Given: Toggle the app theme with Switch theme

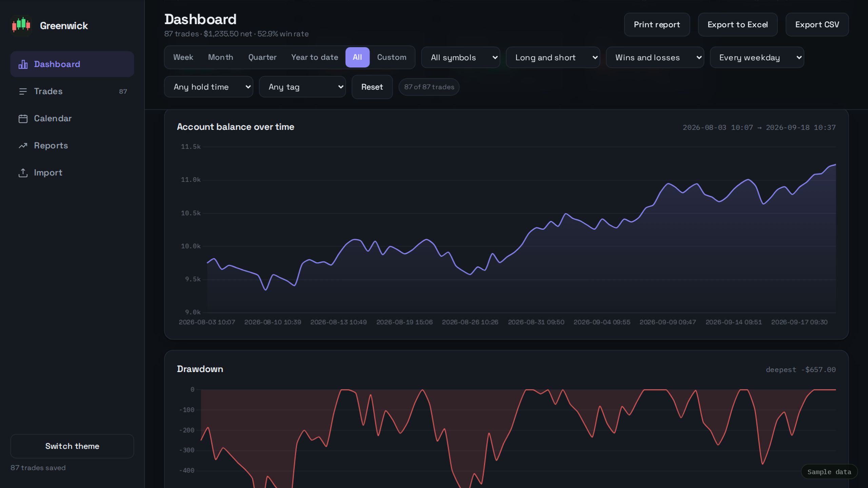Looking at the screenshot, I should [72, 446].
